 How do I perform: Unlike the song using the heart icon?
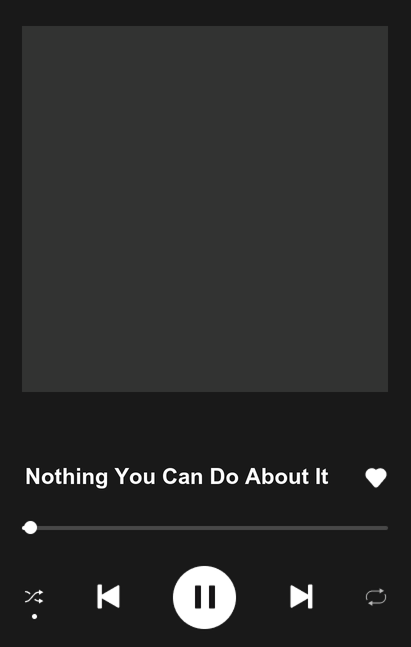376,478
